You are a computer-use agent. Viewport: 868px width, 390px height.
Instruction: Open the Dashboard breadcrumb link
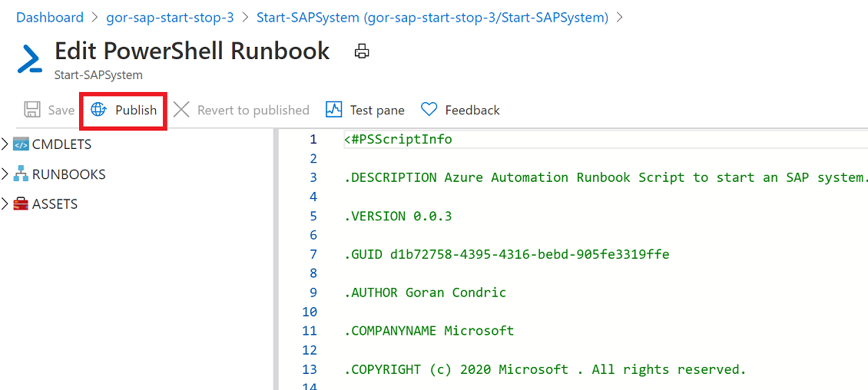(x=50, y=17)
